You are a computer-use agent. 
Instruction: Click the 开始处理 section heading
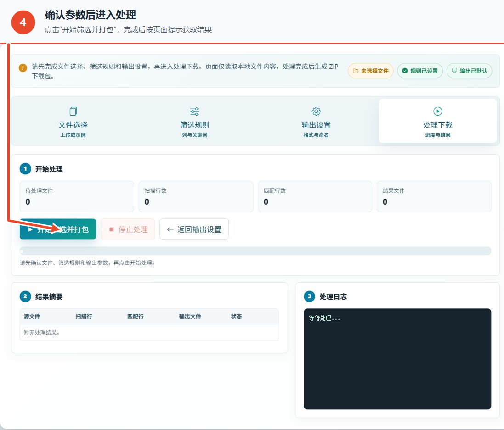pyautogui.click(x=49, y=169)
